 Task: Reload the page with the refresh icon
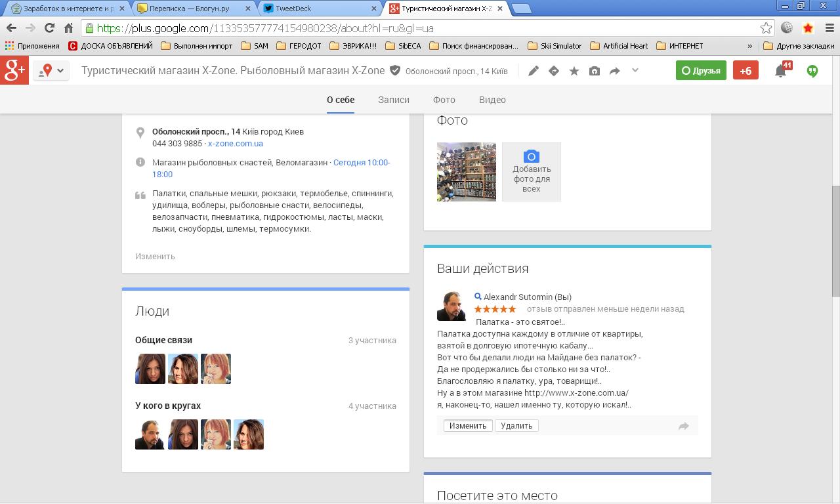click(x=49, y=28)
